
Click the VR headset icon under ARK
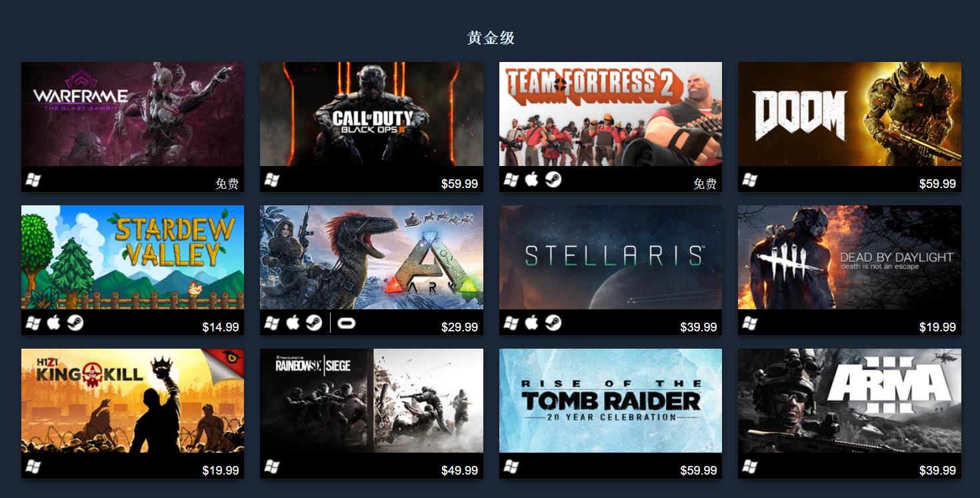click(347, 323)
